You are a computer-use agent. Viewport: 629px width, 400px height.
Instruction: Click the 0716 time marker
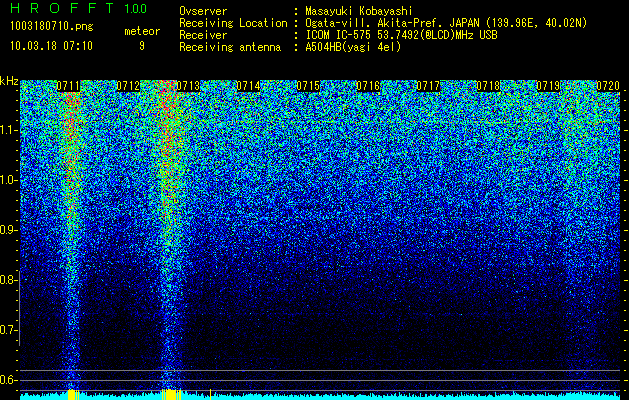pos(368,86)
